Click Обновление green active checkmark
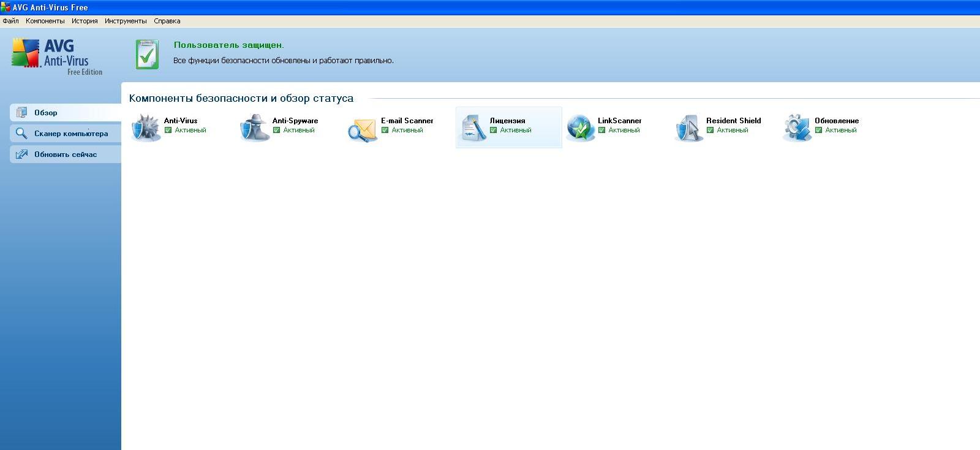 [x=818, y=130]
